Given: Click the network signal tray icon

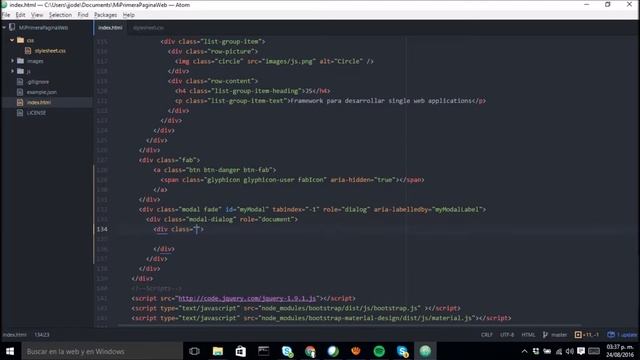Looking at the screenshot, I should (559, 351).
